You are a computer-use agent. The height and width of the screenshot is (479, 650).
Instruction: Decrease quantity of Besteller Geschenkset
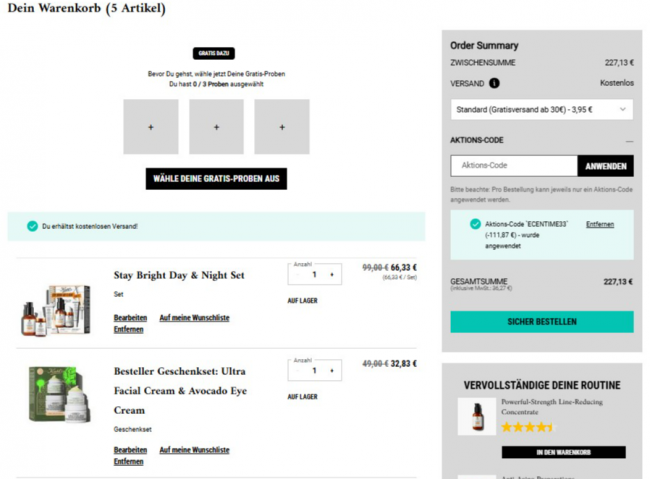click(297, 371)
